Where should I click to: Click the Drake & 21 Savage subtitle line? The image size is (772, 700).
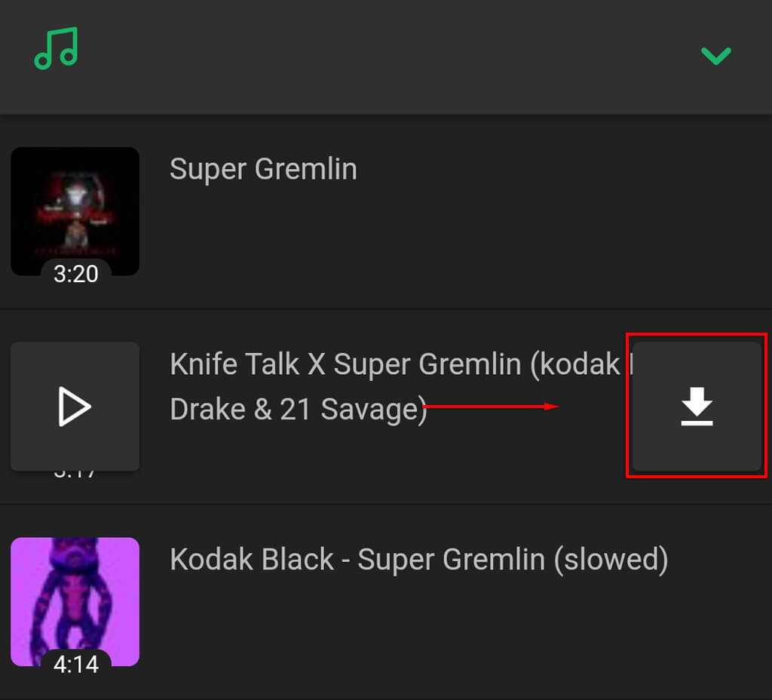pos(298,410)
